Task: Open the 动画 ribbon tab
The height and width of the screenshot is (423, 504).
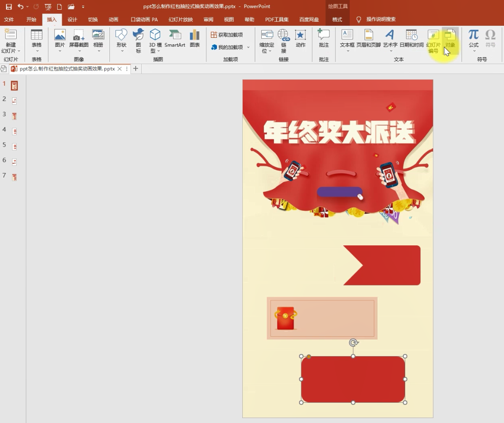Action: tap(114, 19)
